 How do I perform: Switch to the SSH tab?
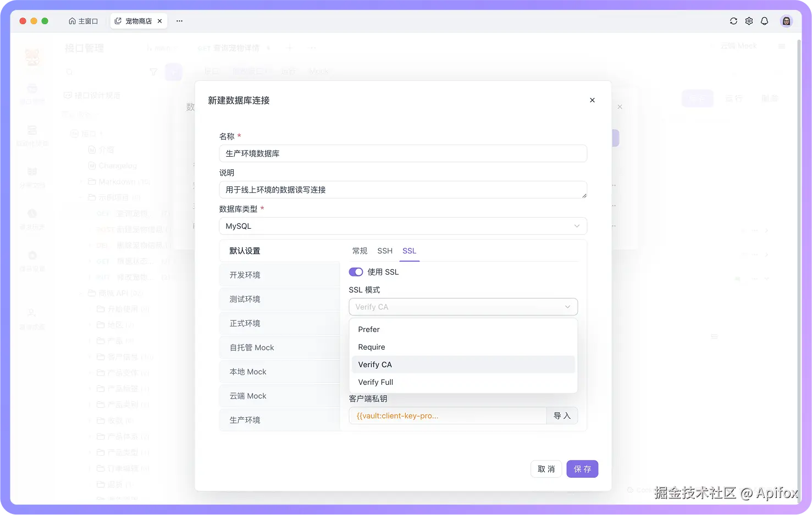tap(384, 251)
